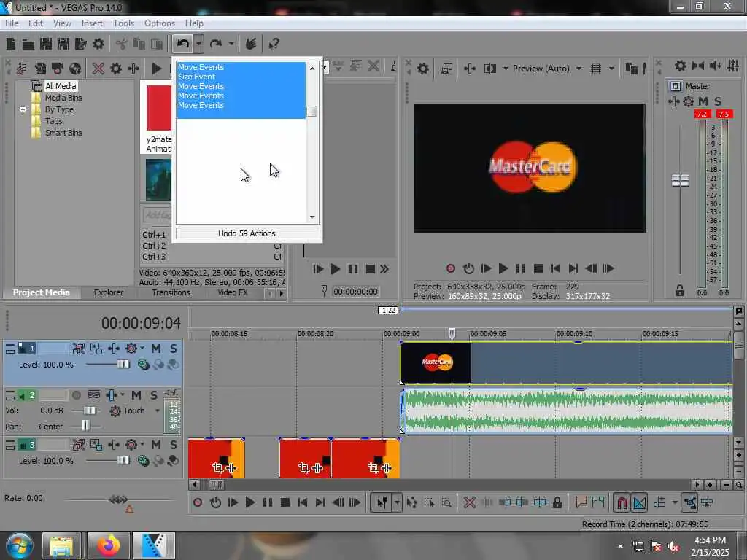
Task: Click the Save project icon
Action: coord(46,44)
